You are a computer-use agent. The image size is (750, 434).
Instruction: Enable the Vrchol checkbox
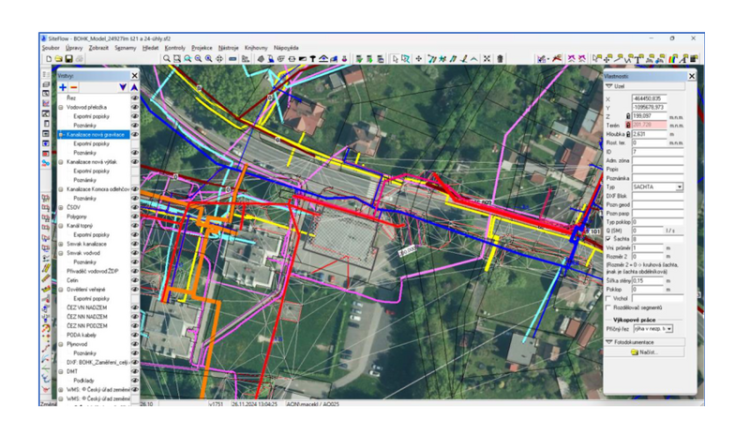[608, 298]
